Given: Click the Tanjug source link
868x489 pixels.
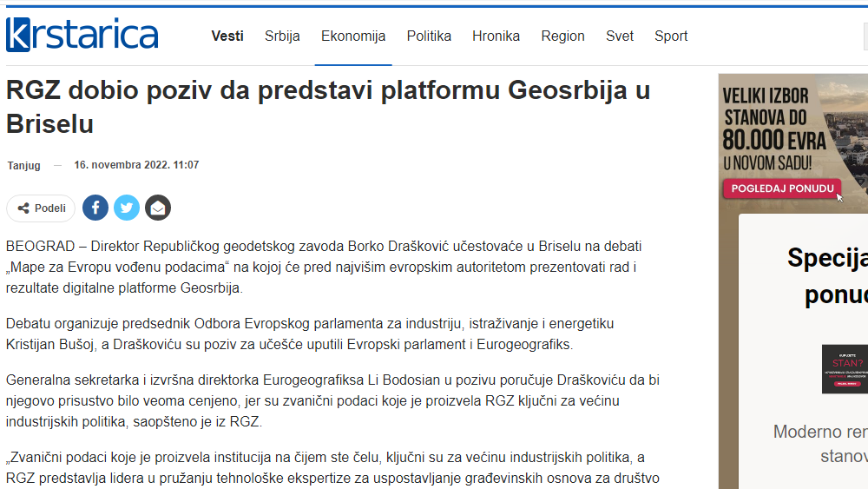Looking at the screenshot, I should (23, 166).
